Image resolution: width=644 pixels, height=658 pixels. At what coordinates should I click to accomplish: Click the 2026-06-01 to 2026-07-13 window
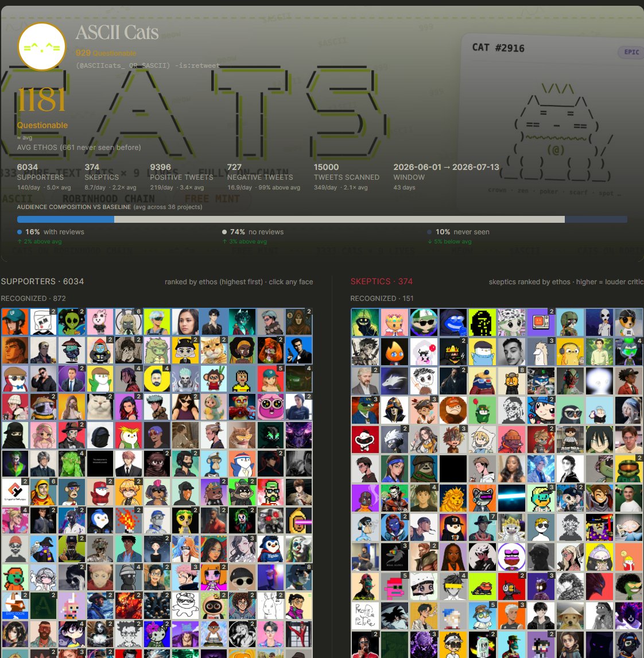[446, 177]
